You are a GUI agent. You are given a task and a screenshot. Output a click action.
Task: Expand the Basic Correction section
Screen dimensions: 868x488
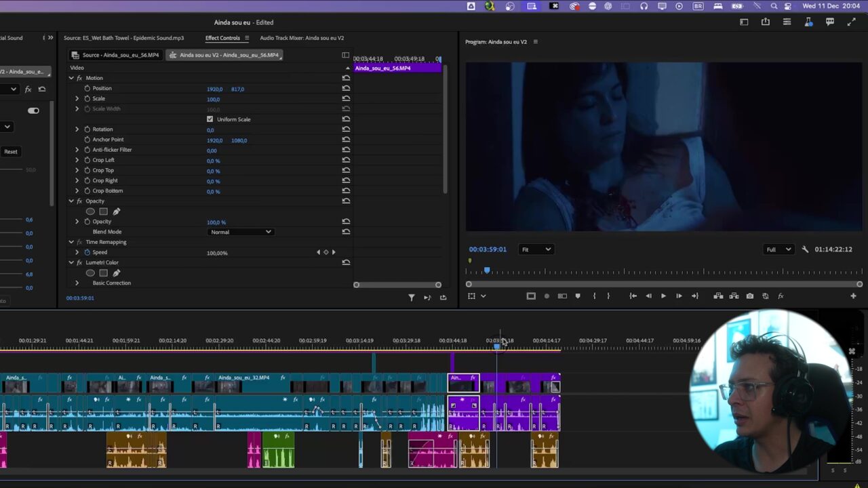point(77,283)
